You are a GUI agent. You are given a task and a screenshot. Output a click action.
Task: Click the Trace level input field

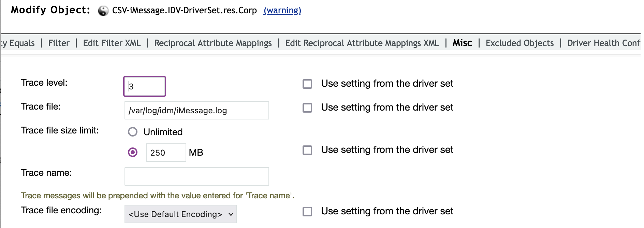point(145,86)
